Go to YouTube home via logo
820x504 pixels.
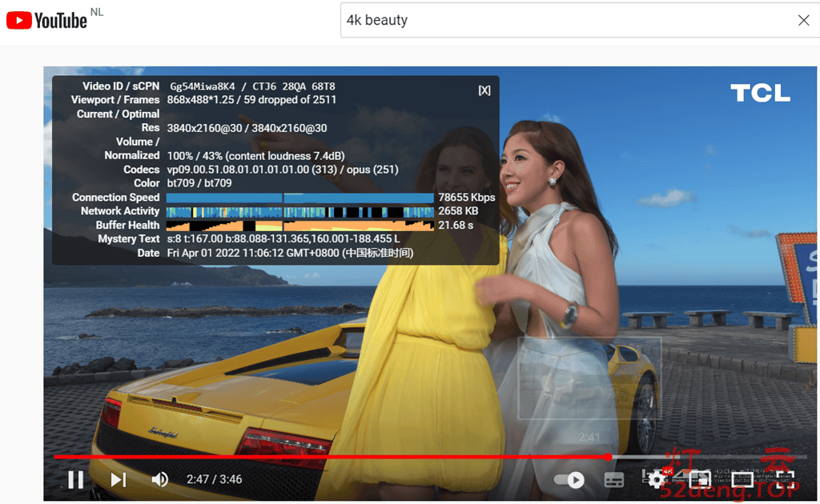48,20
